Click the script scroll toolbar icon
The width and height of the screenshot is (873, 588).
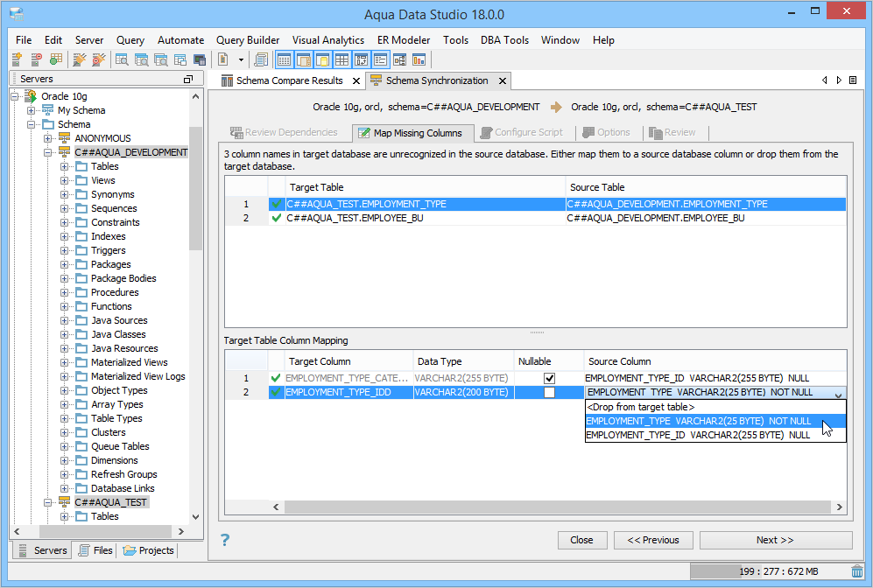[261, 59]
